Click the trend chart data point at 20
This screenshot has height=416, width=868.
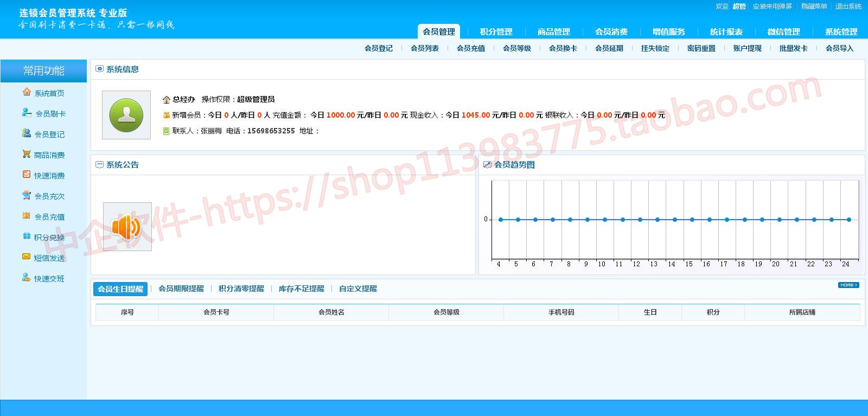(780, 220)
